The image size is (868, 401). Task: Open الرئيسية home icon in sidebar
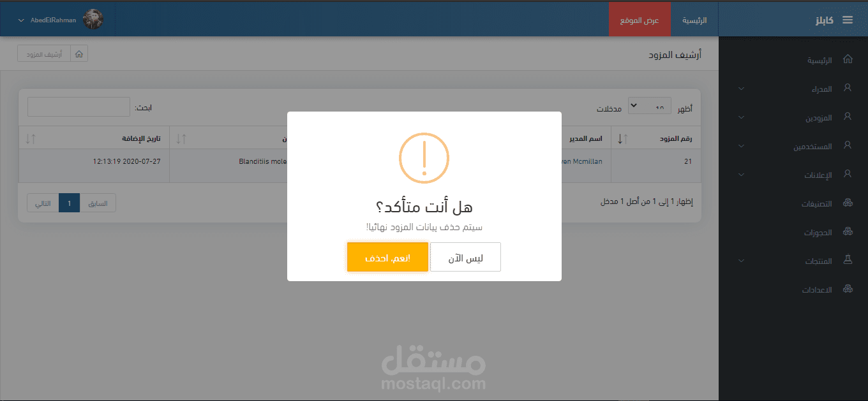point(848,59)
